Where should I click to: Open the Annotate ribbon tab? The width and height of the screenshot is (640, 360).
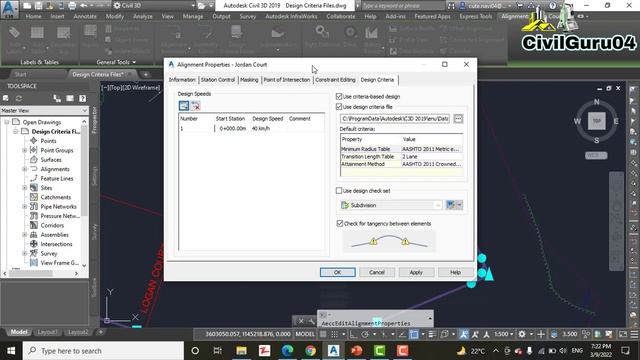point(85,16)
